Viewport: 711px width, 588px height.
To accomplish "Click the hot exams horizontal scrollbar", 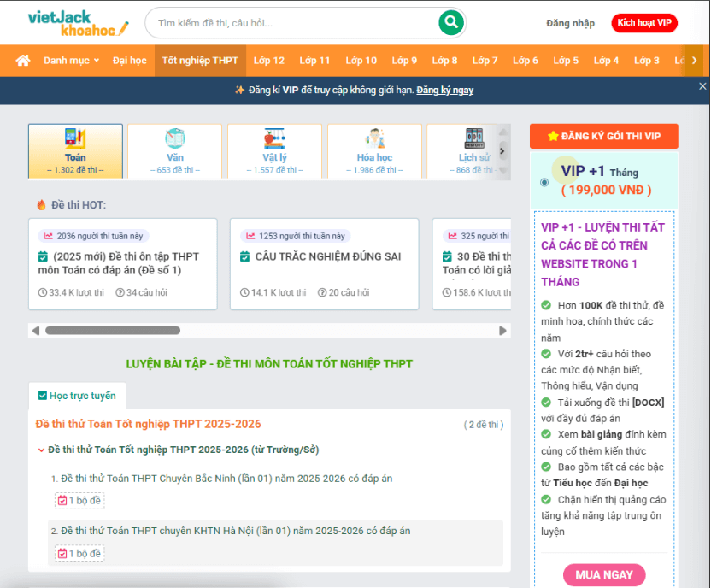I will [x=113, y=331].
